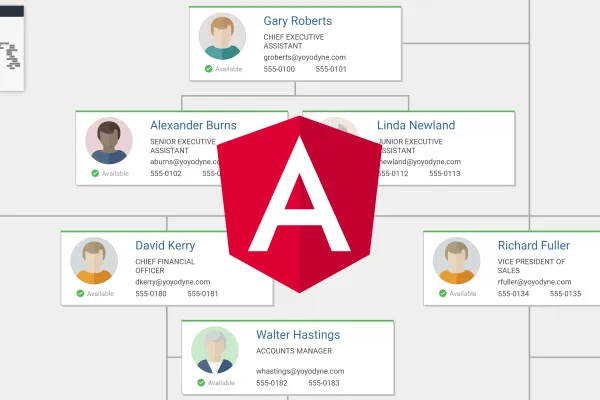Click Gary Roberts' avatar picture
Screen dimensions: 600x400
click(222, 36)
